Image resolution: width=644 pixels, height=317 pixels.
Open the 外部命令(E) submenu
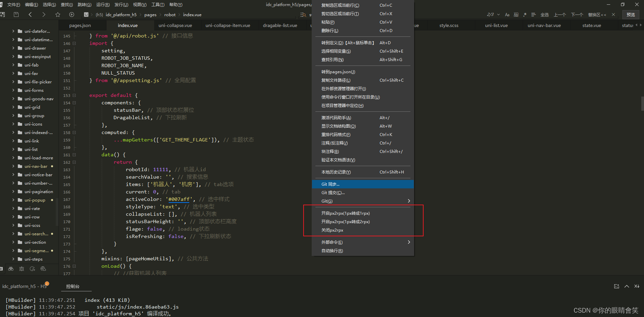pyautogui.click(x=363, y=242)
